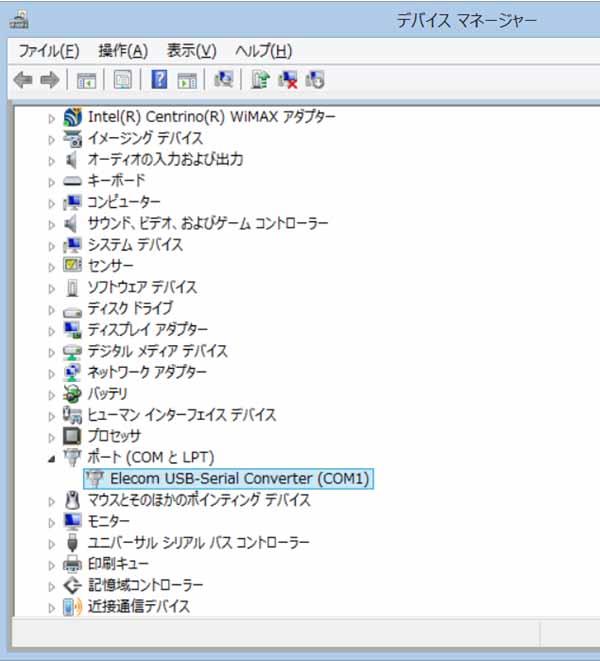Select the バッテリ label text
The width and height of the screenshot is (600, 661).
point(107,393)
